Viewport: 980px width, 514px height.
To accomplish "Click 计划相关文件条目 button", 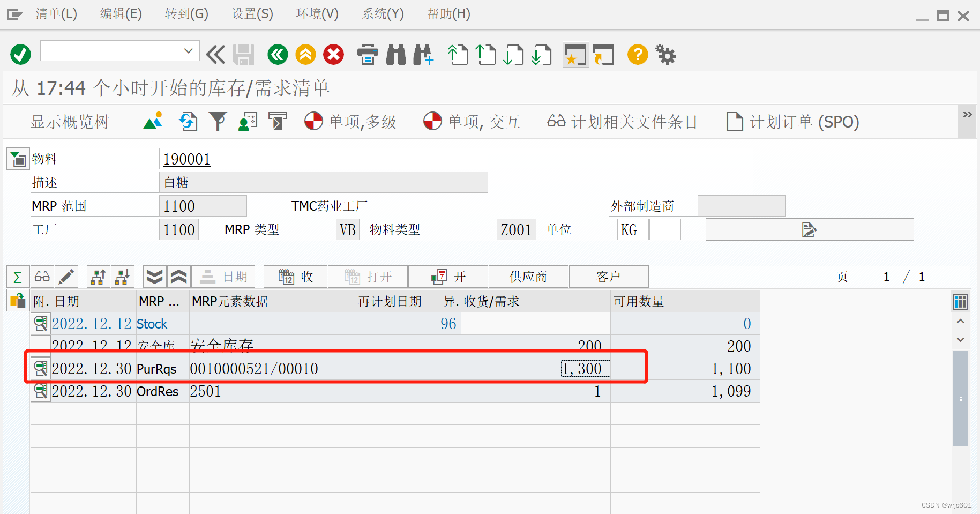I will coord(622,122).
